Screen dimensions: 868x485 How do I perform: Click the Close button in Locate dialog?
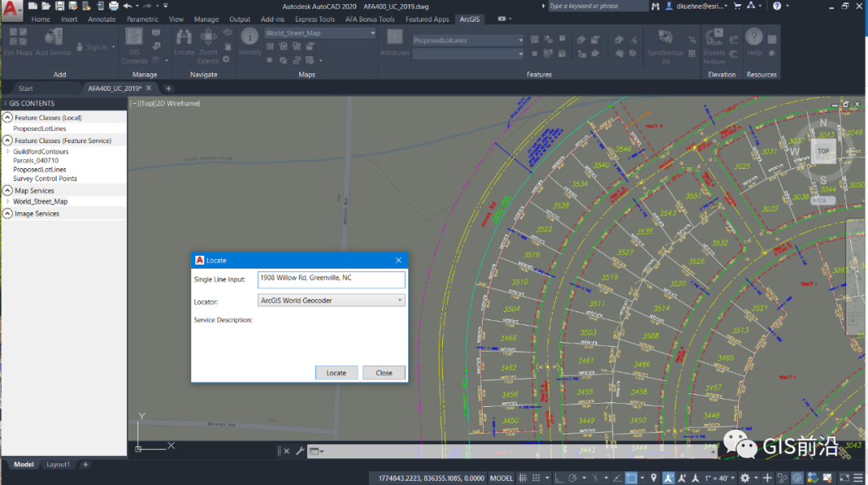point(383,372)
